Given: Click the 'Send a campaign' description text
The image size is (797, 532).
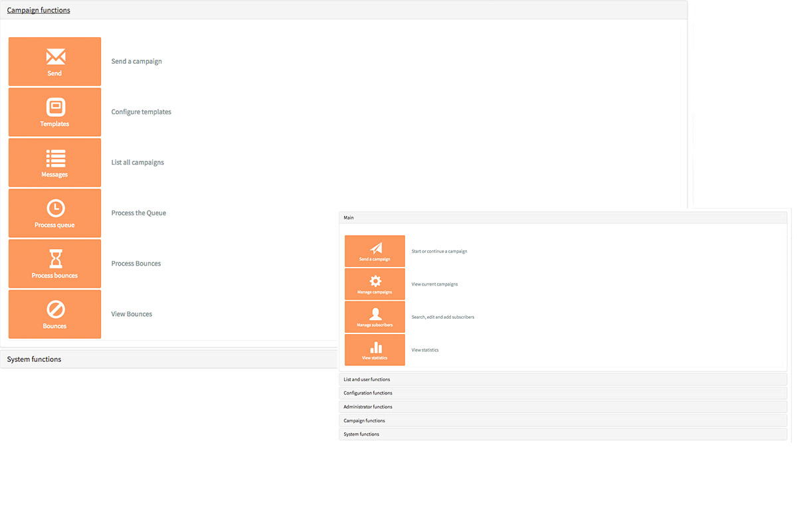Looking at the screenshot, I should (x=137, y=62).
